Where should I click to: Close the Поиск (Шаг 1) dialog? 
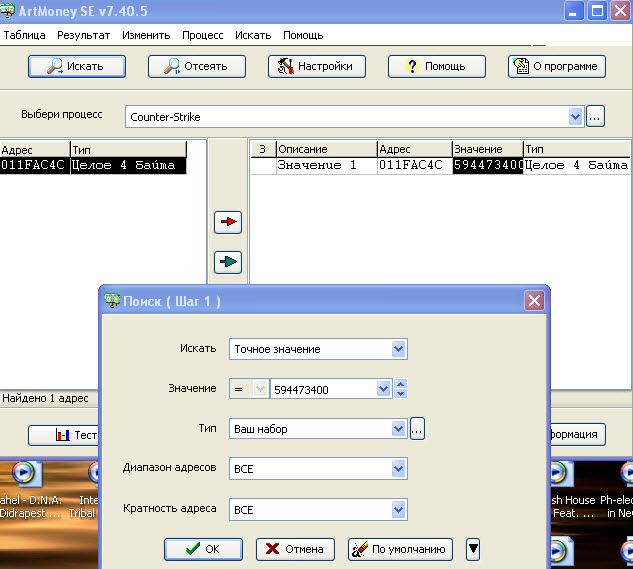click(534, 300)
